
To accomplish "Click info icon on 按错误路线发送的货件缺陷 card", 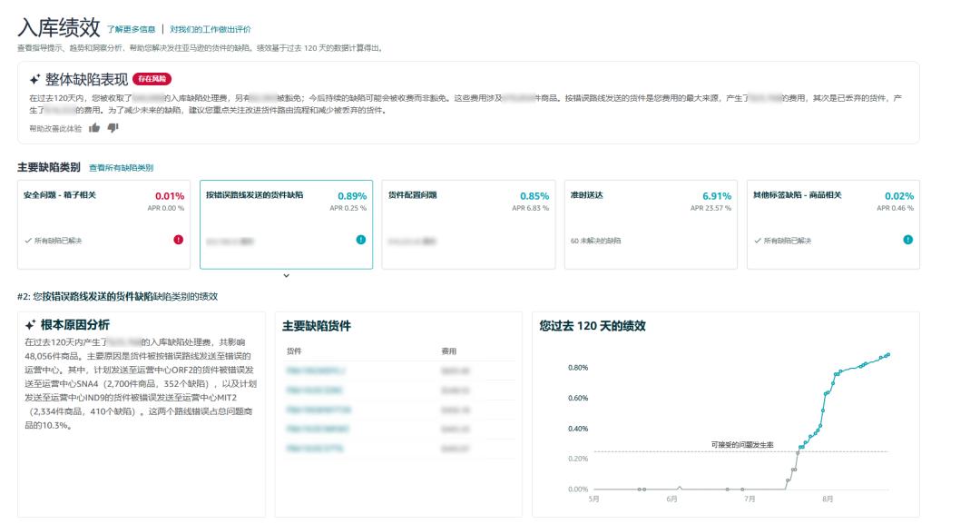I will click(x=360, y=240).
